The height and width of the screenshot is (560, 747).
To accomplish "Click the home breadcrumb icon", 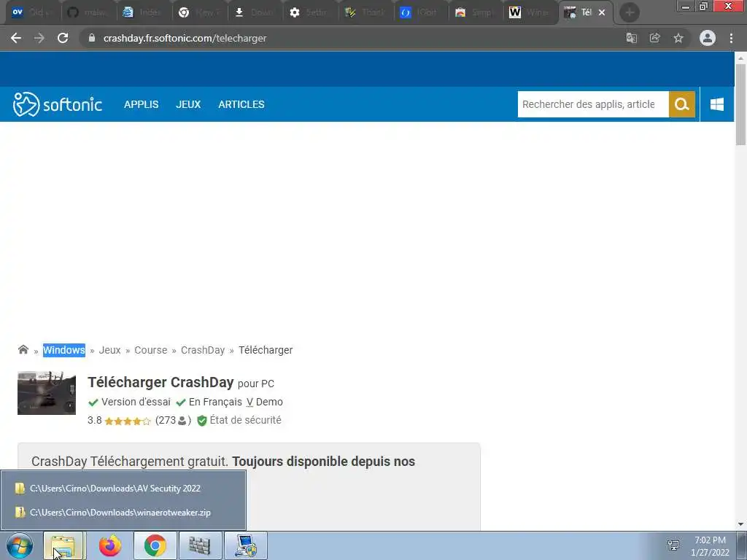I will [x=23, y=349].
